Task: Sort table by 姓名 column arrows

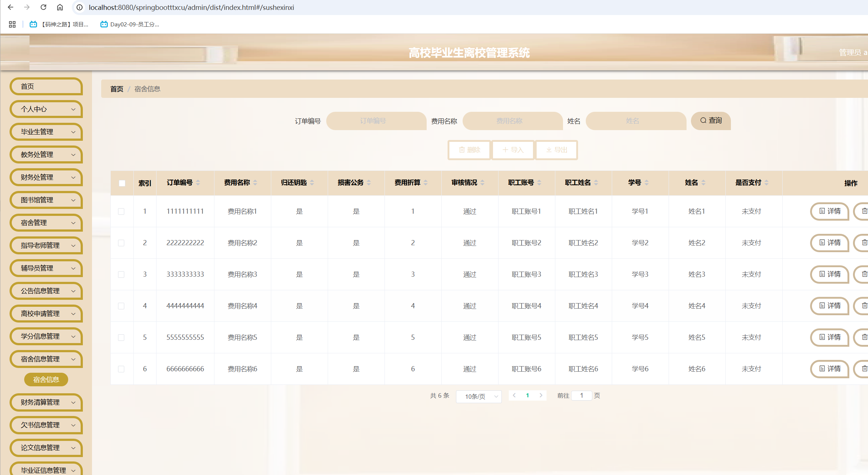Action: (x=703, y=183)
